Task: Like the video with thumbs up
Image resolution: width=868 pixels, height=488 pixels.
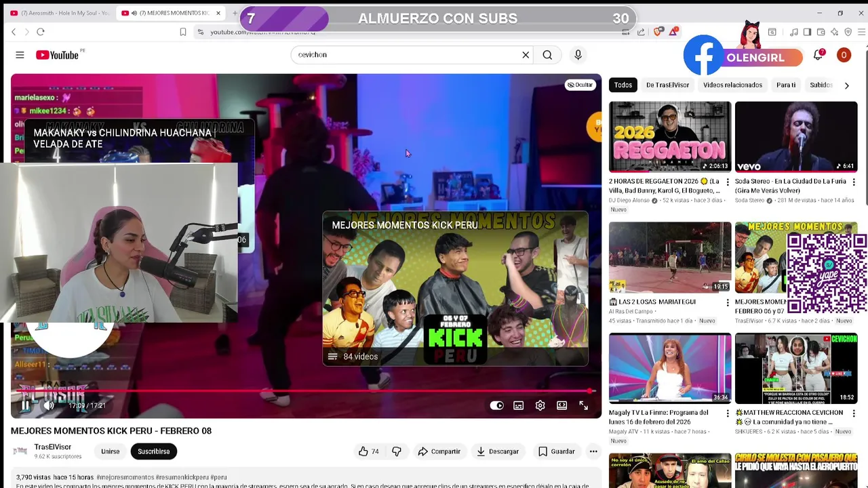Action: click(x=370, y=451)
